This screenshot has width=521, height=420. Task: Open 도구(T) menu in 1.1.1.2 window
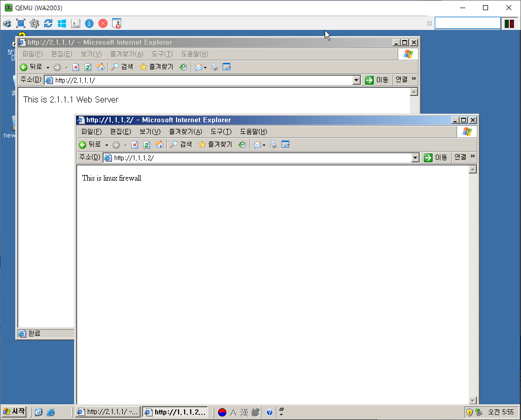click(x=221, y=131)
